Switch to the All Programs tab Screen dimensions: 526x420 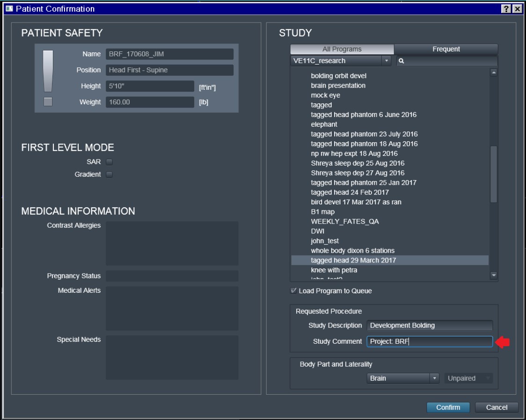(342, 49)
